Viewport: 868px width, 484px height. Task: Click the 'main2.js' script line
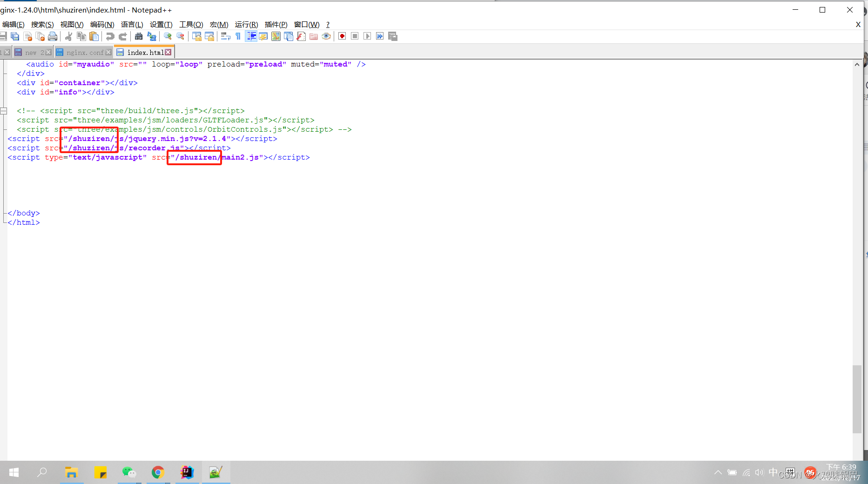[159, 157]
